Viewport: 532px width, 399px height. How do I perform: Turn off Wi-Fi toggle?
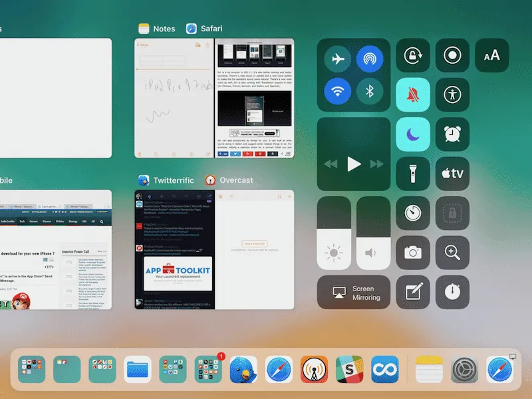[338, 92]
